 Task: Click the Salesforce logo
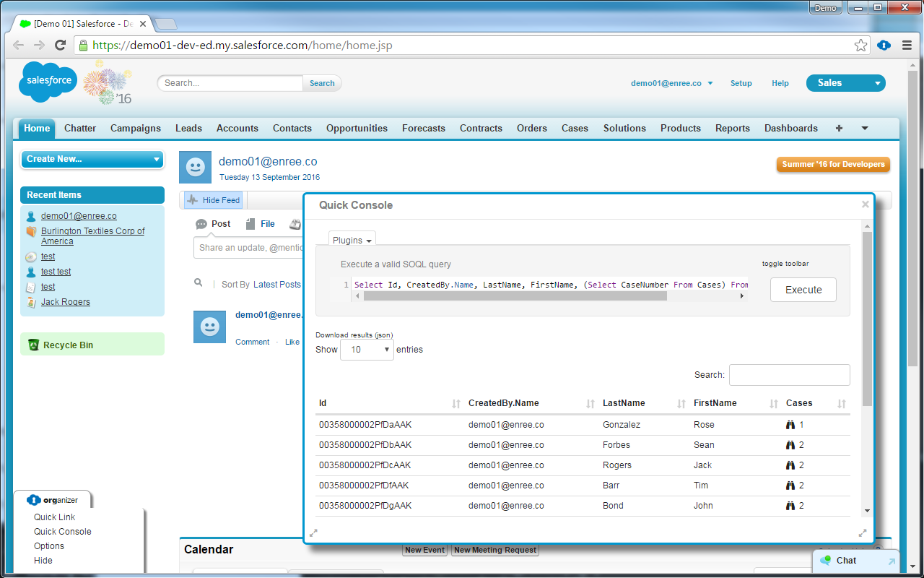48,81
